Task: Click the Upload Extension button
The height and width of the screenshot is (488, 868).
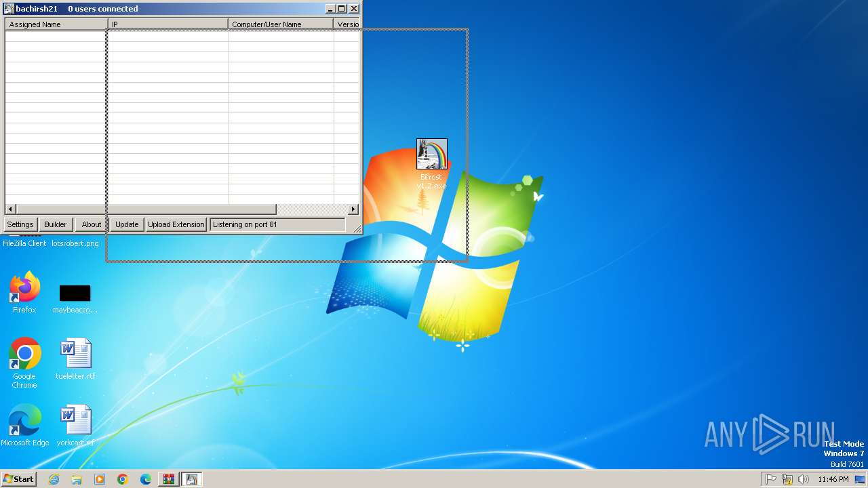Action: (176, 224)
